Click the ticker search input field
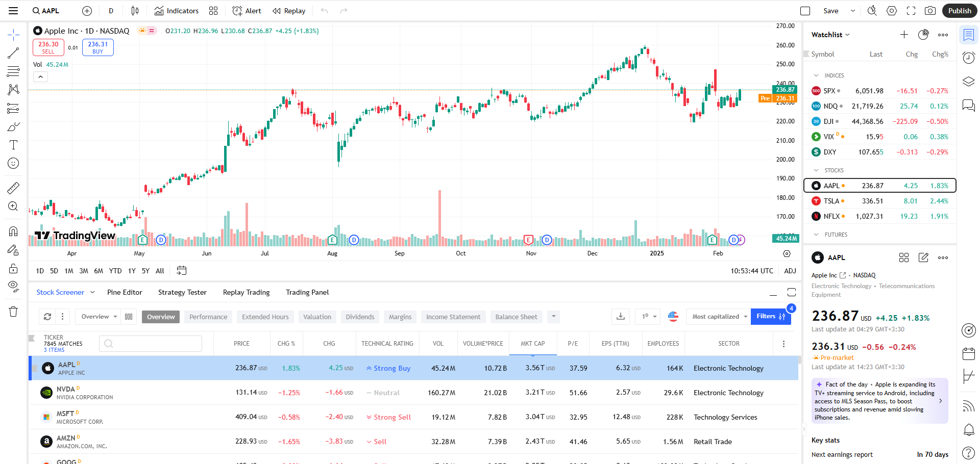This screenshot has height=464, width=980. (x=151, y=344)
